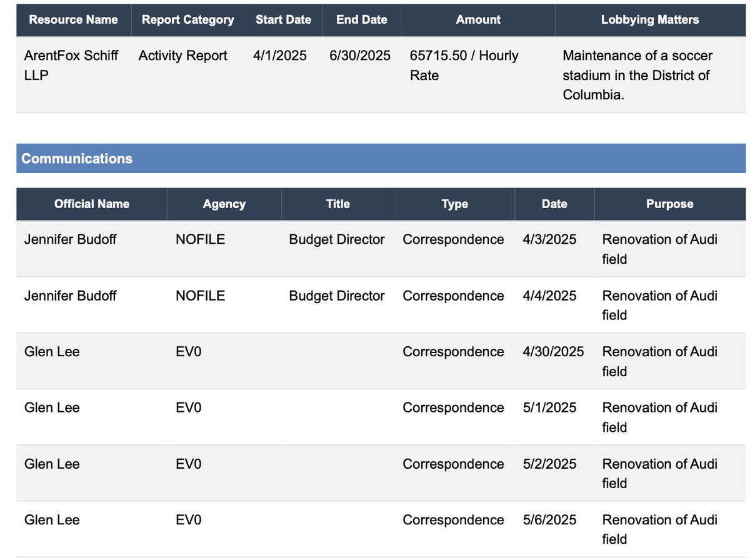Click EV0 agency in the 4/30/2025 row
The width and height of the screenshot is (750, 560).
[x=189, y=352]
